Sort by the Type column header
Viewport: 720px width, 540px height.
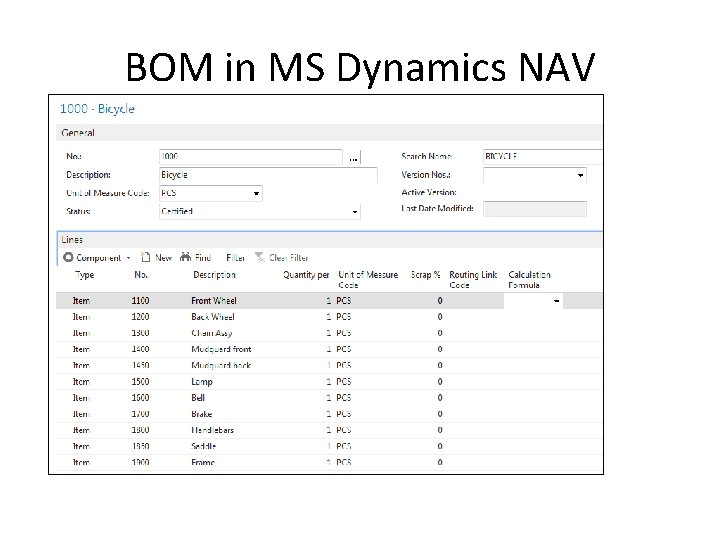tap(84, 275)
